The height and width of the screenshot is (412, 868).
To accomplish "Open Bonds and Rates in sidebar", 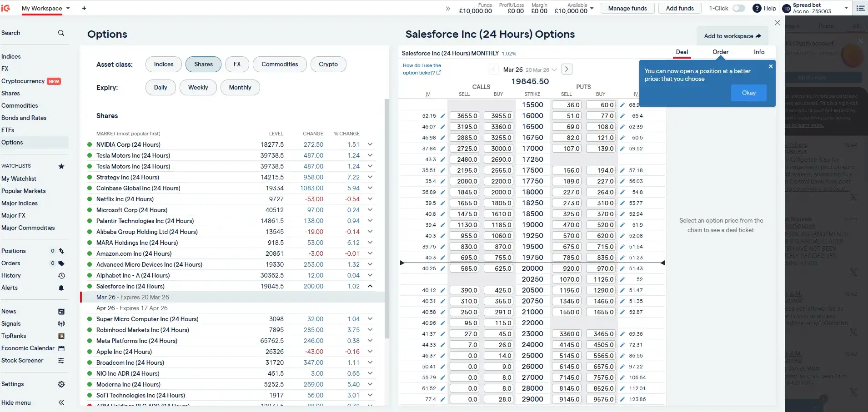I will [24, 118].
